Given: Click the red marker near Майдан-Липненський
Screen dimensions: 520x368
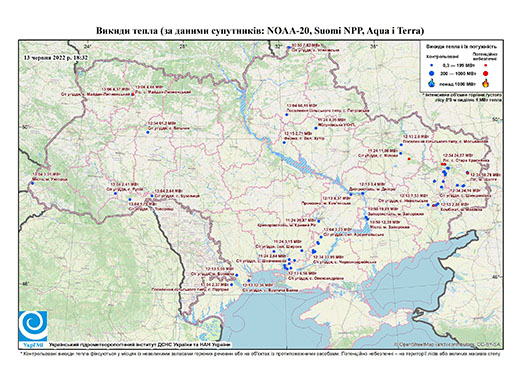Looking at the screenshot, I should (133, 95).
